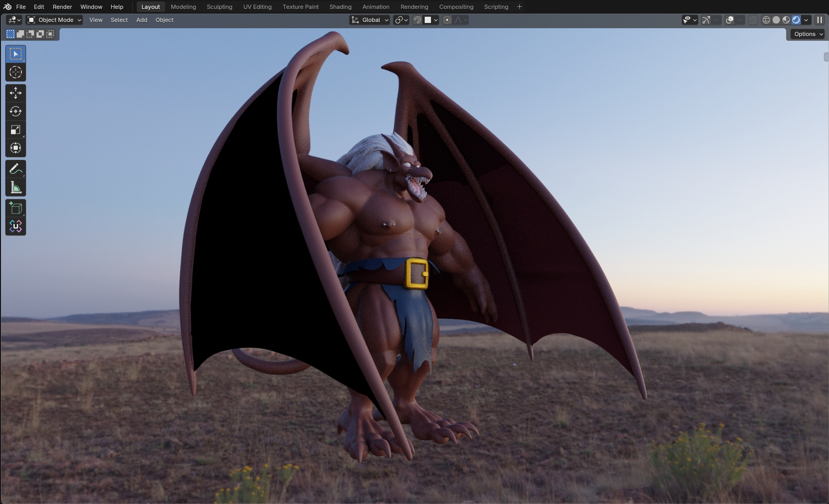Select the Cursor tool in the toolbar
Image resolution: width=829 pixels, height=504 pixels.
tap(16, 72)
